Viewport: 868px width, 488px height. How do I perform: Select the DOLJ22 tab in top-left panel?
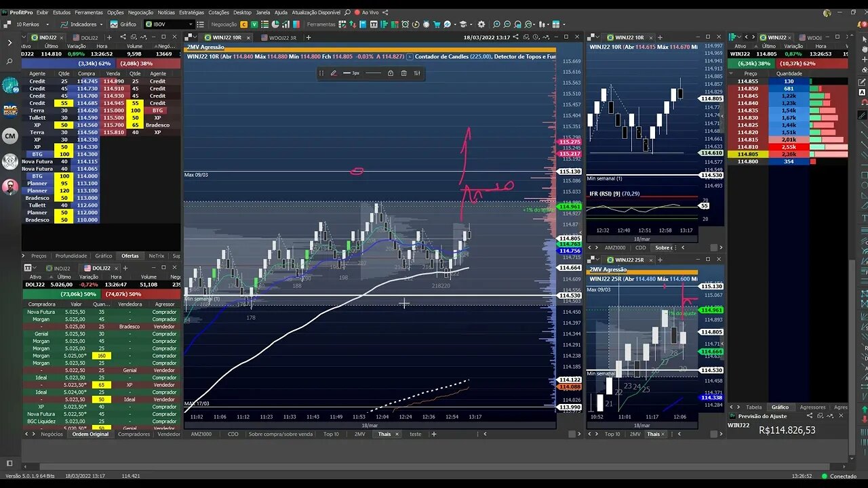pos(85,38)
